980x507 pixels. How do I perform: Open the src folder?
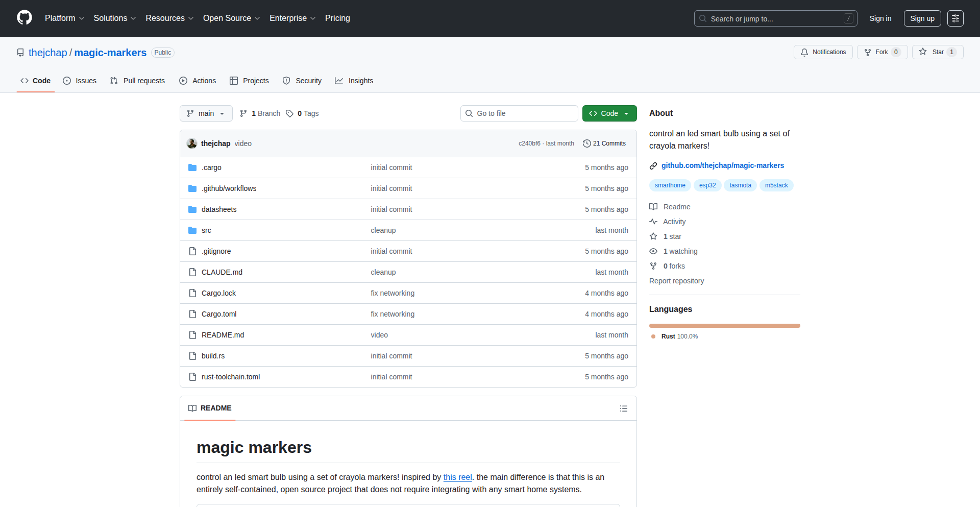point(206,230)
